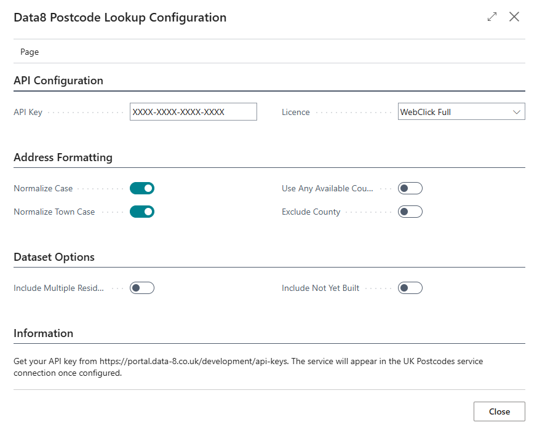Toggle on Exclude County
Viewport: 537px width, 433px height.
410,212
